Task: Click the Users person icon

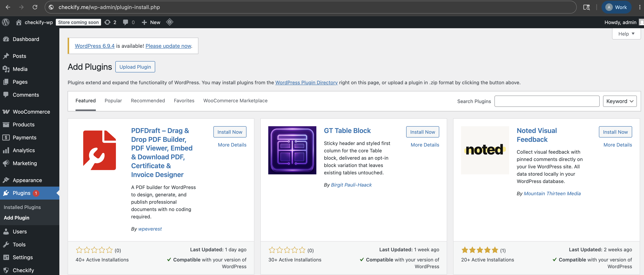Action: click(x=6, y=232)
